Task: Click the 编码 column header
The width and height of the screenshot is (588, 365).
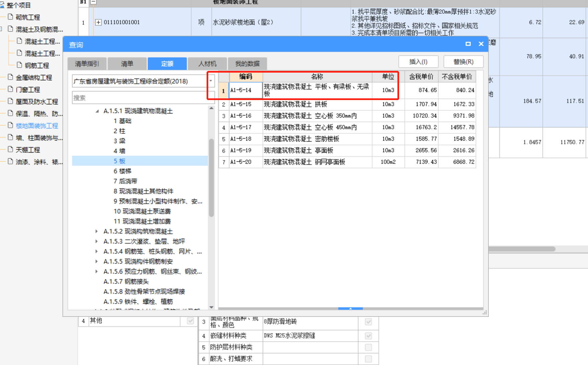Action: click(246, 77)
